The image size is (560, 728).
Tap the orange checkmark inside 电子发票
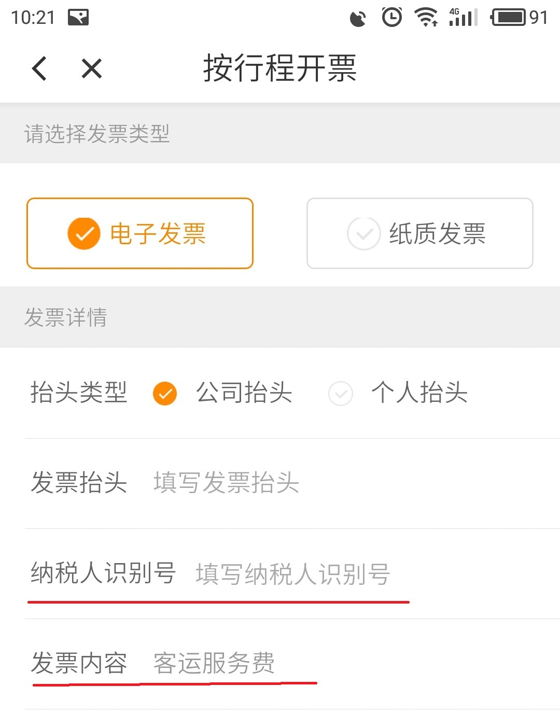[83, 233]
